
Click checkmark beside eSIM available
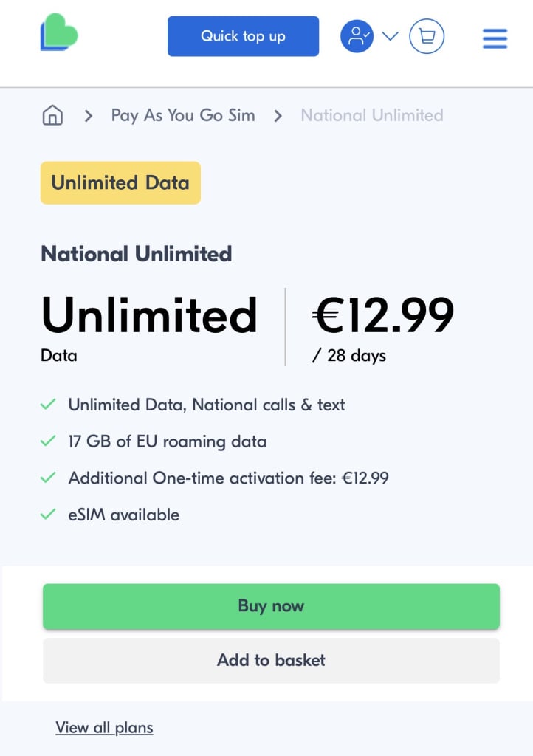pos(48,515)
